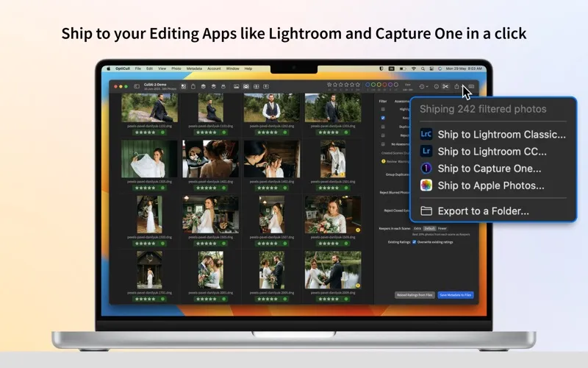This screenshot has width=588, height=368.
Task: Select the highlighted faces view icon
Action: [x=246, y=86]
